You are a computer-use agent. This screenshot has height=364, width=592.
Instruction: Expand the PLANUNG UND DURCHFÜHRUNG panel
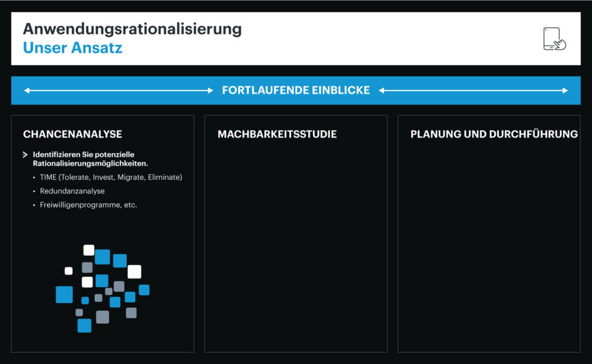click(494, 134)
